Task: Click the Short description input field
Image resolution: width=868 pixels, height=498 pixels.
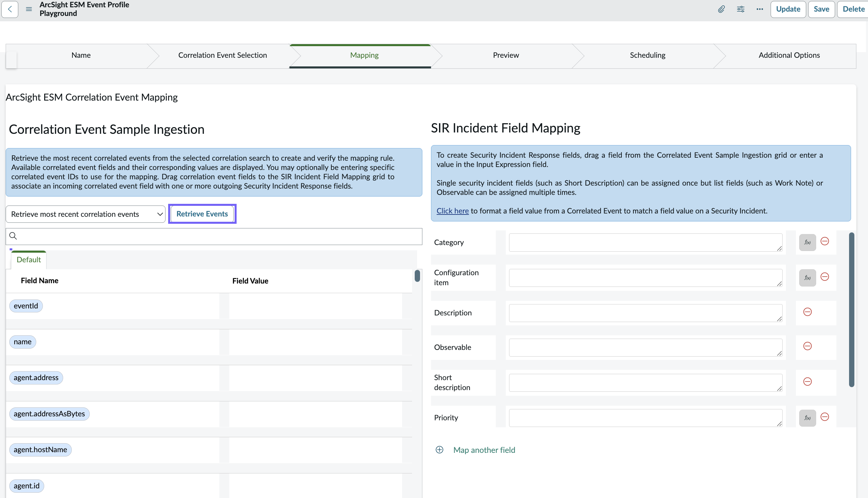Action: pyautogui.click(x=646, y=383)
